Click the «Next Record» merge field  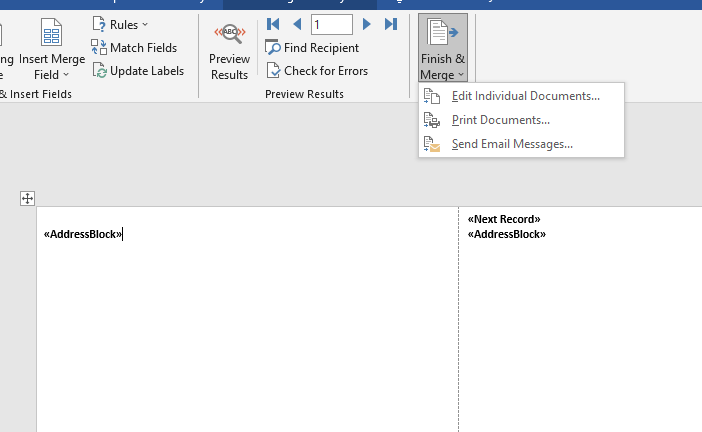coord(504,219)
